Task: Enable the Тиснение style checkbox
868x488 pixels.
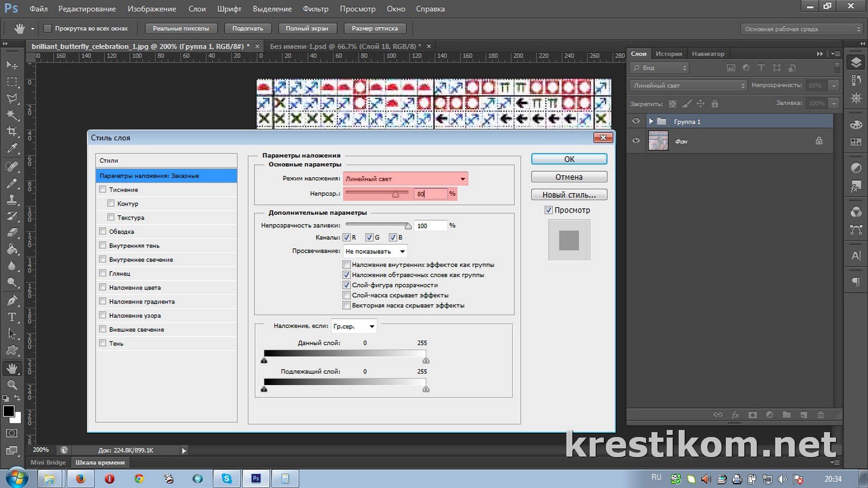Action: pos(103,190)
